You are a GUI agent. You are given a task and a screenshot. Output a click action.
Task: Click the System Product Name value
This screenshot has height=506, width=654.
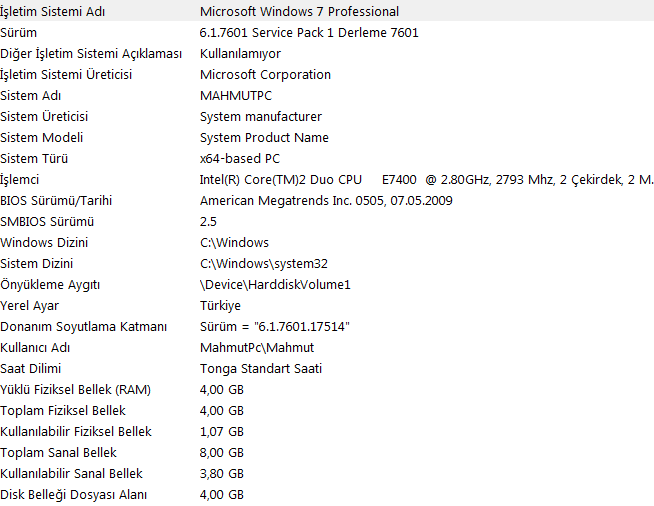point(264,138)
